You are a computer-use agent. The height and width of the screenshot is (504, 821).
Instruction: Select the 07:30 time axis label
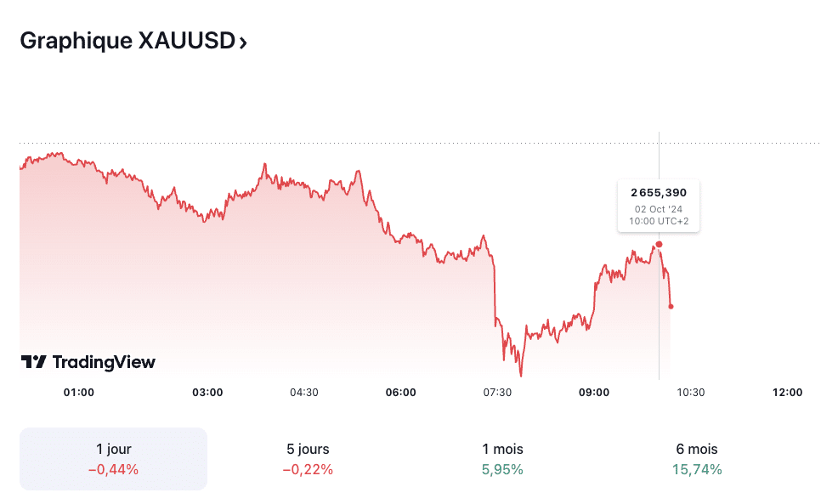497,392
